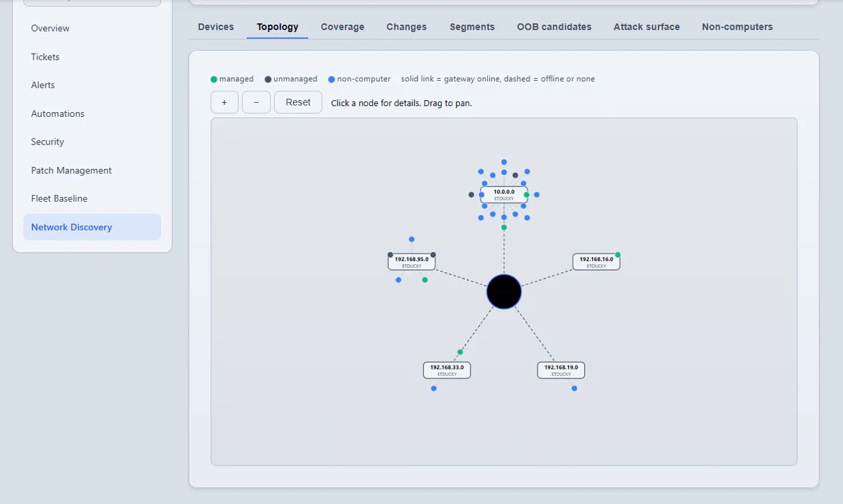Go to Tickets in the sidebar

point(92,57)
